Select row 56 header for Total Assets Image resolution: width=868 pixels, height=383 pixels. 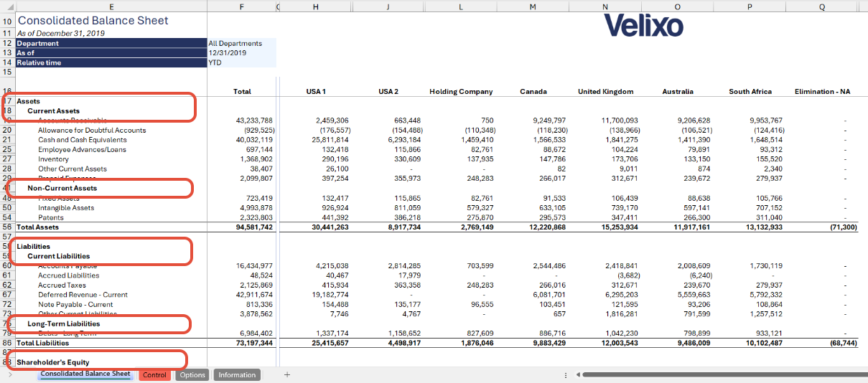click(8, 227)
